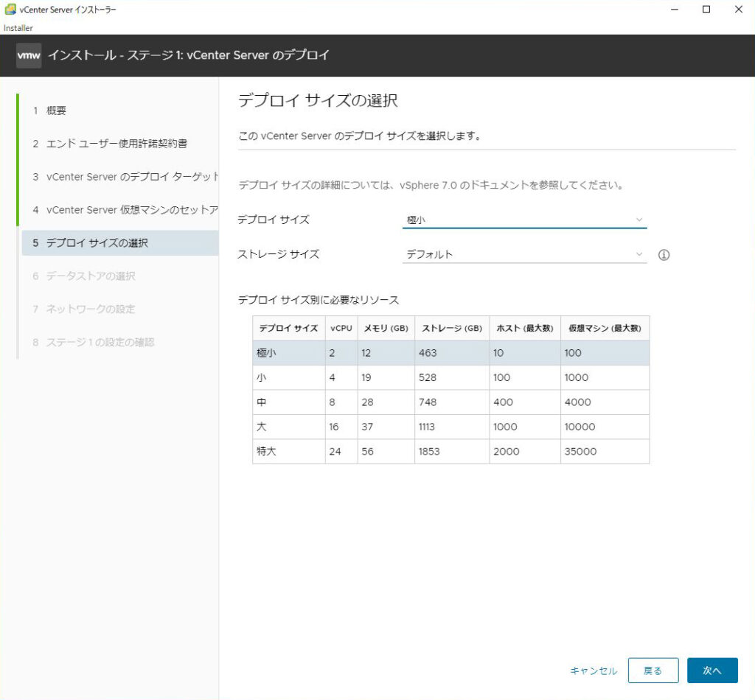This screenshot has height=700, width=755.
Task: Click vCPU value 24
Action: click(x=335, y=451)
